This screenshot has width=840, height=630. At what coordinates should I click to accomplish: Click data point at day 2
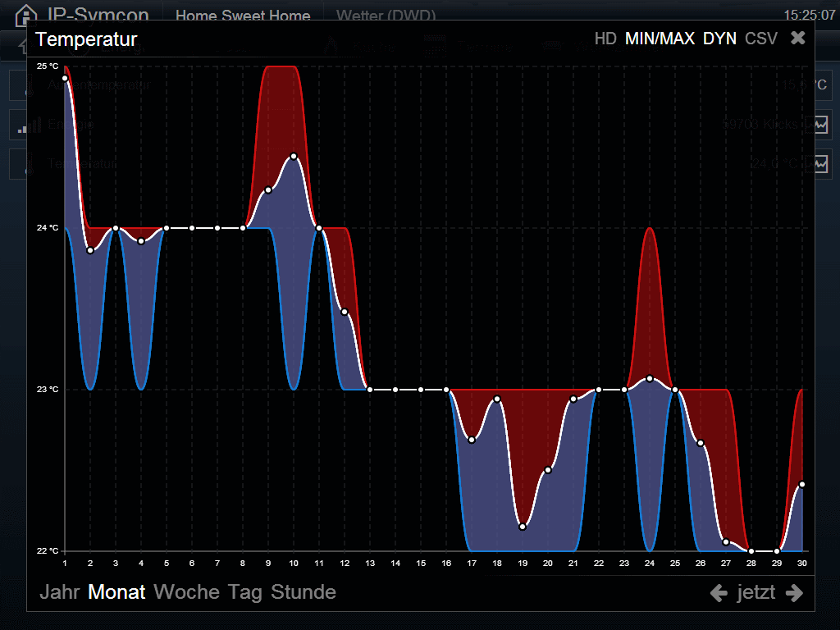[x=90, y=251]
